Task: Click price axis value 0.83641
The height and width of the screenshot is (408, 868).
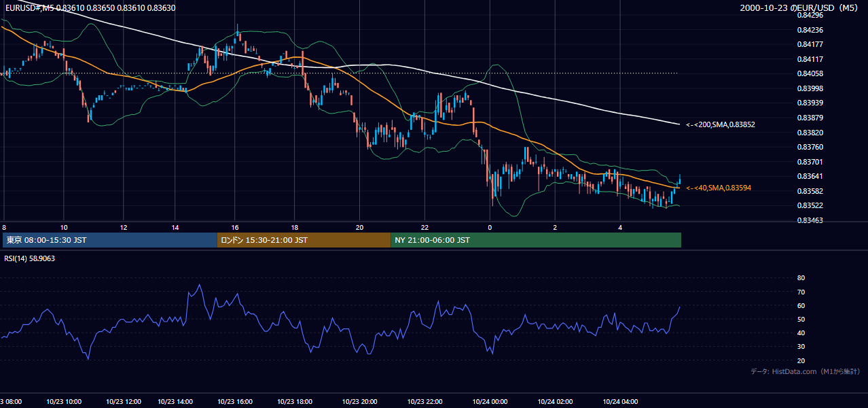Action: click(x=810, y=176)
